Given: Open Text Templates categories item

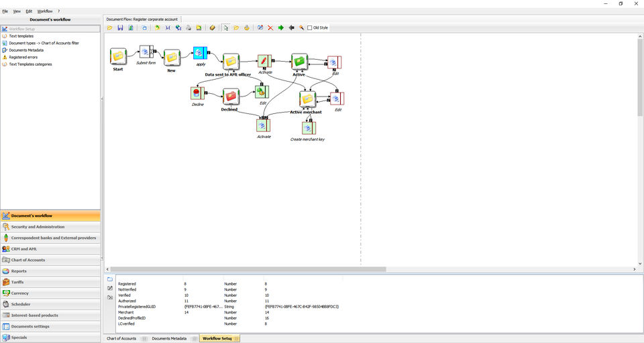Looking at the screenshot, I should click(30, 64).
